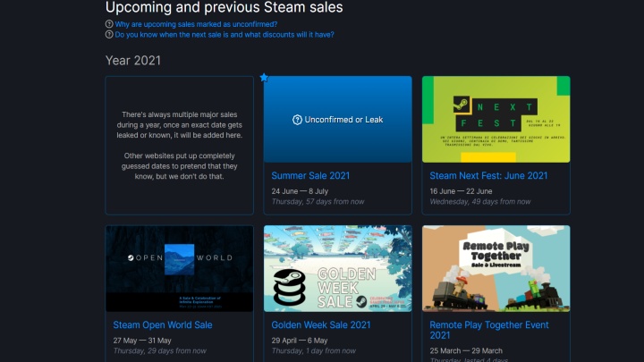Image resolution: width=644 pixels, height=362 pixels.
Task: Open Golden Week Sale 2021 link
Action: click(321, 325)
